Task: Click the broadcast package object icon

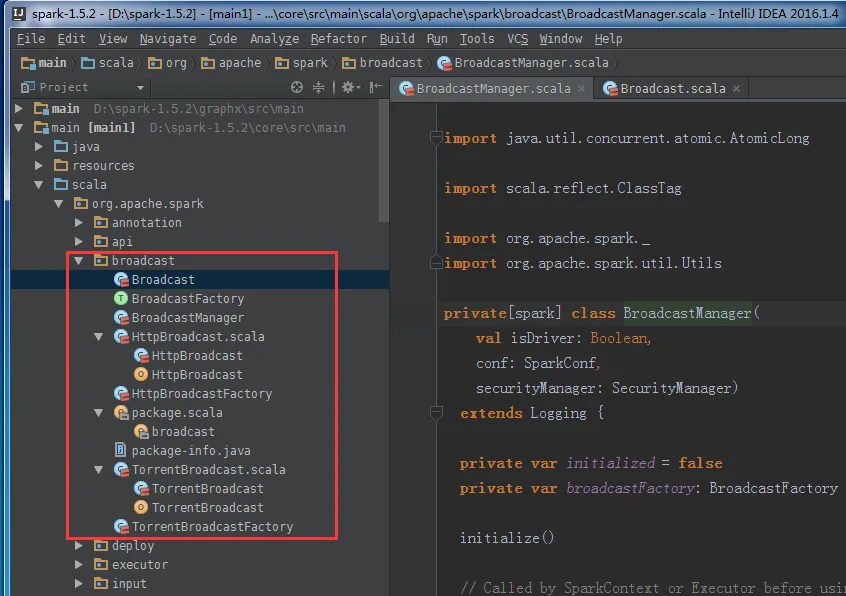Action: coord(141,431)
